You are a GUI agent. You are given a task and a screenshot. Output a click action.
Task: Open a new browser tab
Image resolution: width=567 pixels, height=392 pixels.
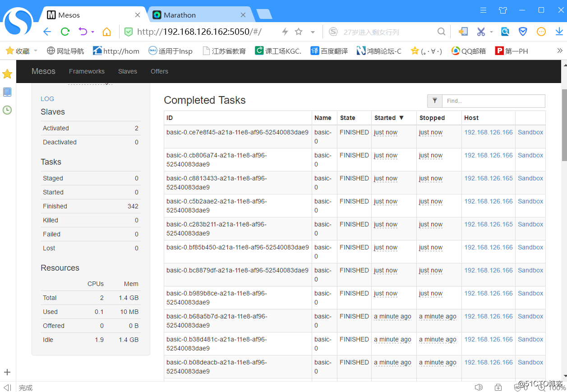pyautogui.click(x=264, y=14)
